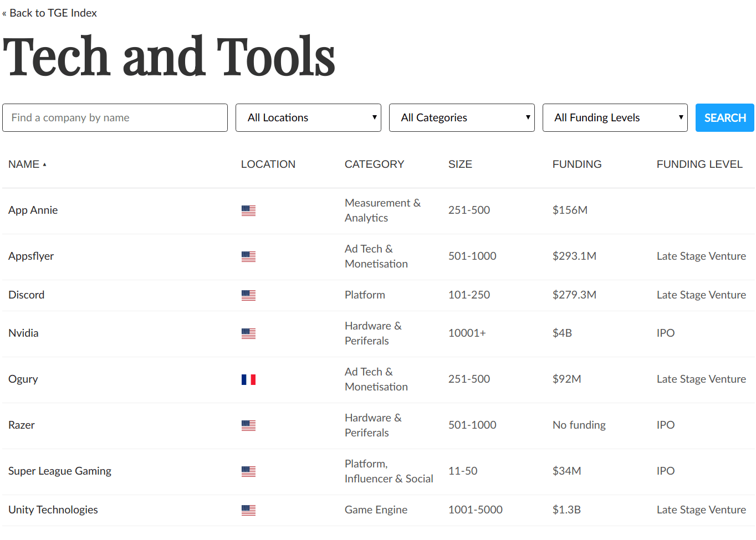Screen dimensions: 756x540
Task: Open the Super League Gaming entry
Action: tap(60, 471)
